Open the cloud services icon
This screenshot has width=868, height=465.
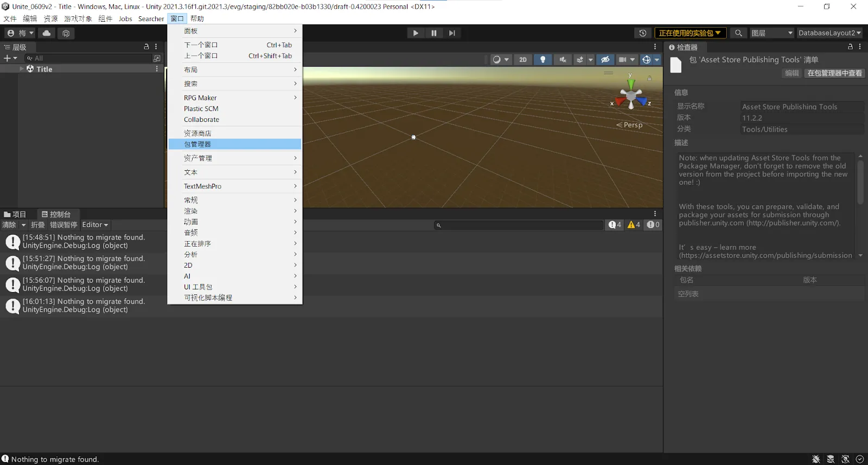[47, 33]
